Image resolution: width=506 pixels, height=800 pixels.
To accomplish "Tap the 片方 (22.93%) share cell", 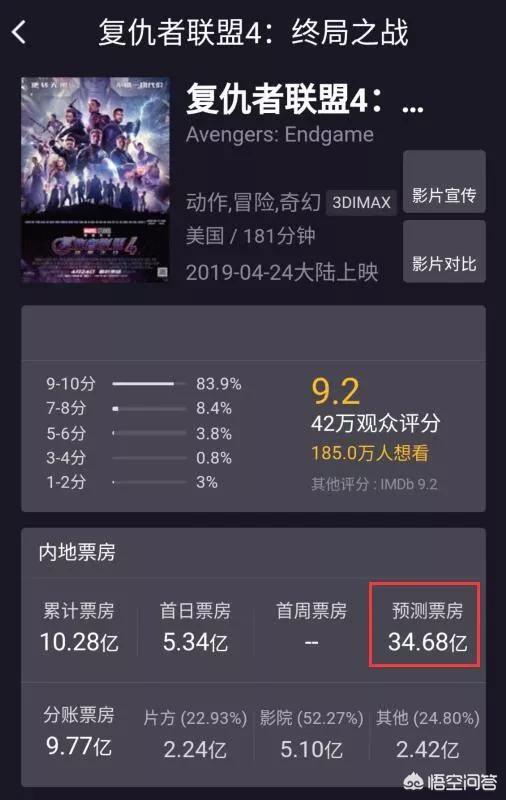I will click(x=195, y=733).
